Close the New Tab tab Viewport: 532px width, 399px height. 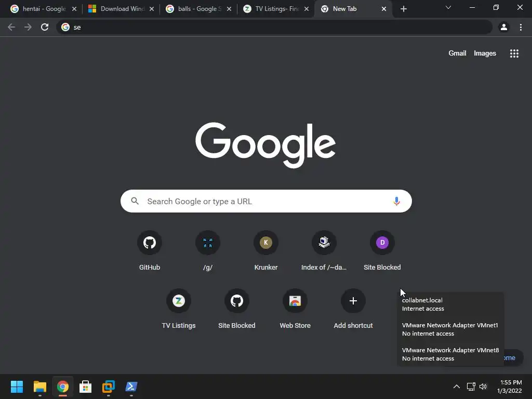[x=384, y=9]
